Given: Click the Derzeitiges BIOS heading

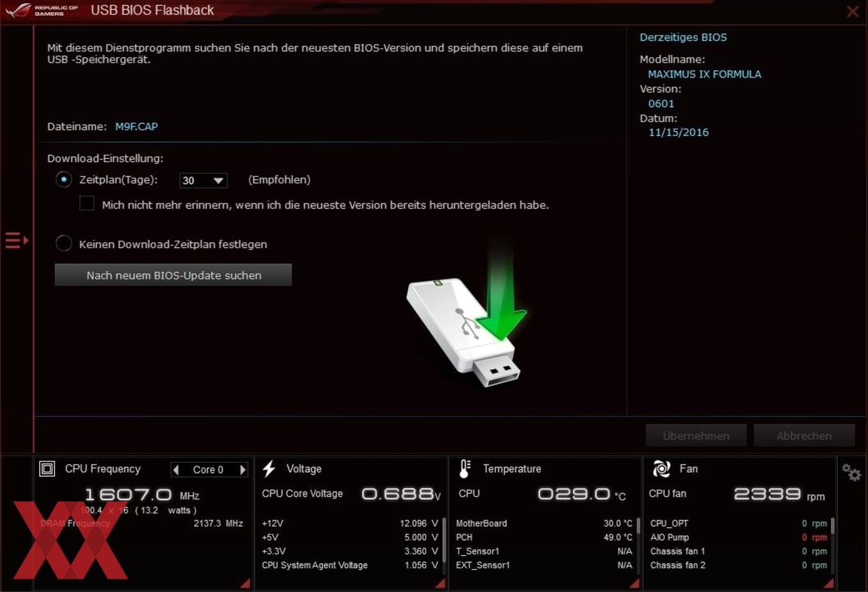Looking at the screenshot, I should [x=683, y=37].
